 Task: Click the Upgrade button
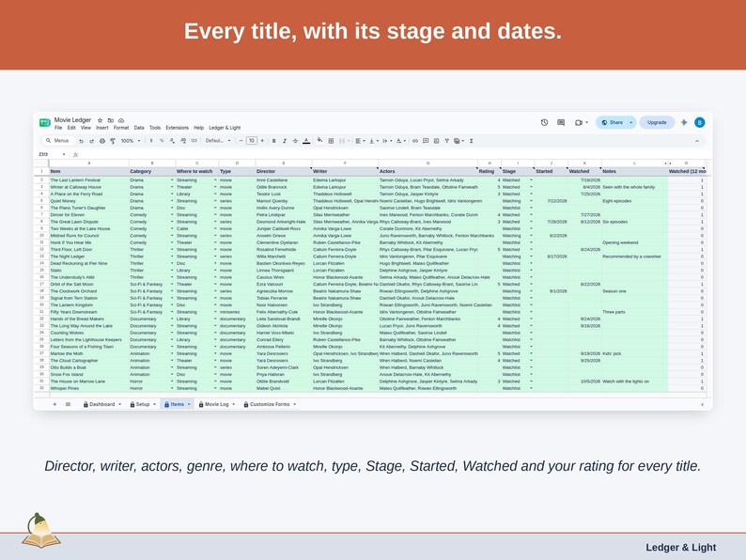[657, 122]
